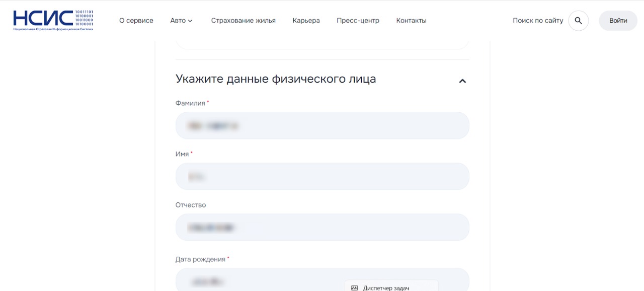Select the Отчество text field

(322, 227)
